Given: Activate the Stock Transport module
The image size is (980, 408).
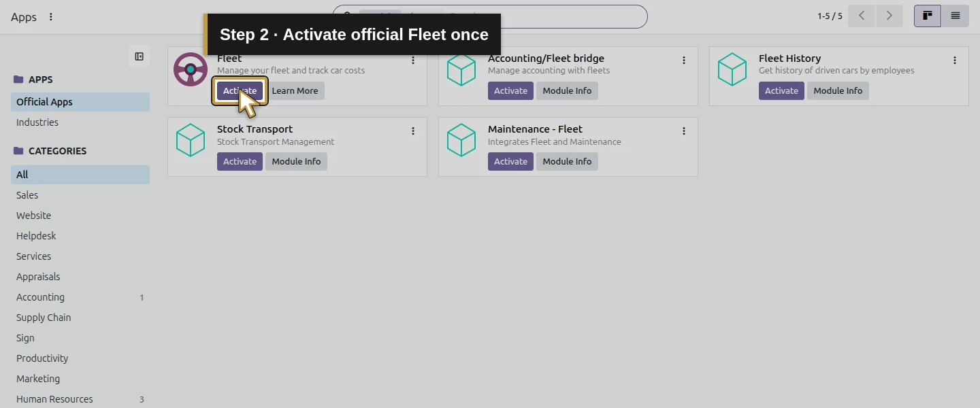Looking at the screenshot, I should pyautogui.click(x=240, y=162).
